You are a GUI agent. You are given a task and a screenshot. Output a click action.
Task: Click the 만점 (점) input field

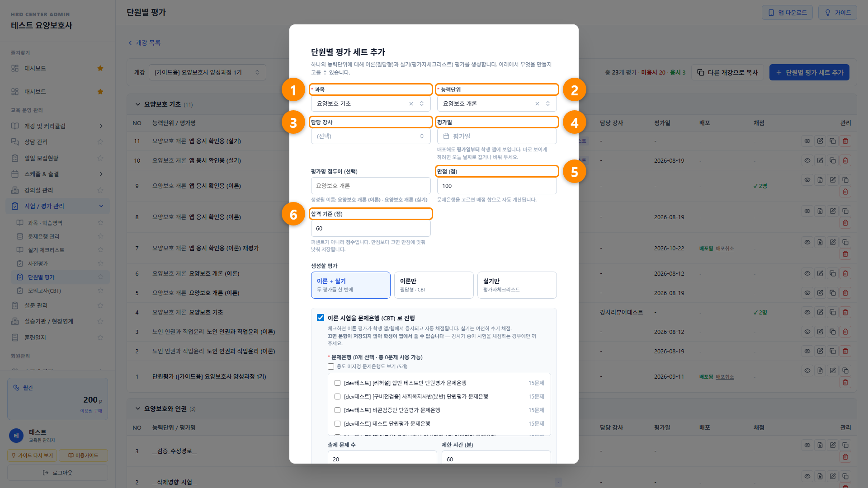pyautogui.click(x=497, y=186)
